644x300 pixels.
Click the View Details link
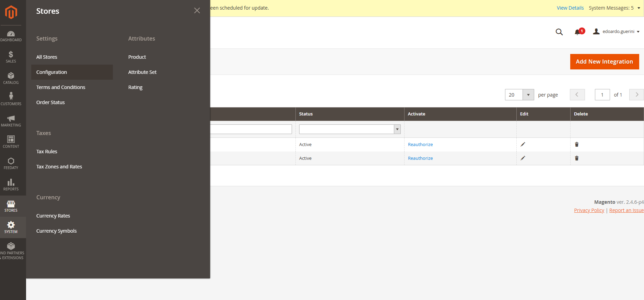click(x=570, y=8)
